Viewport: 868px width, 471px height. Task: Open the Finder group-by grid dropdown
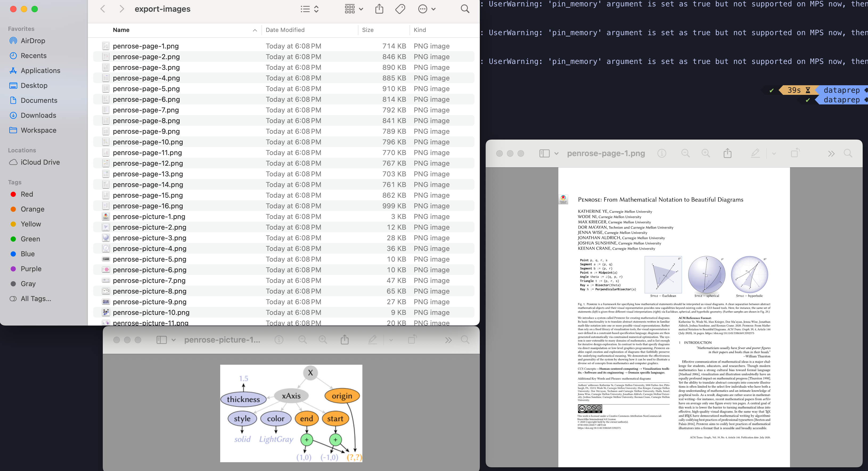[354, 9]
